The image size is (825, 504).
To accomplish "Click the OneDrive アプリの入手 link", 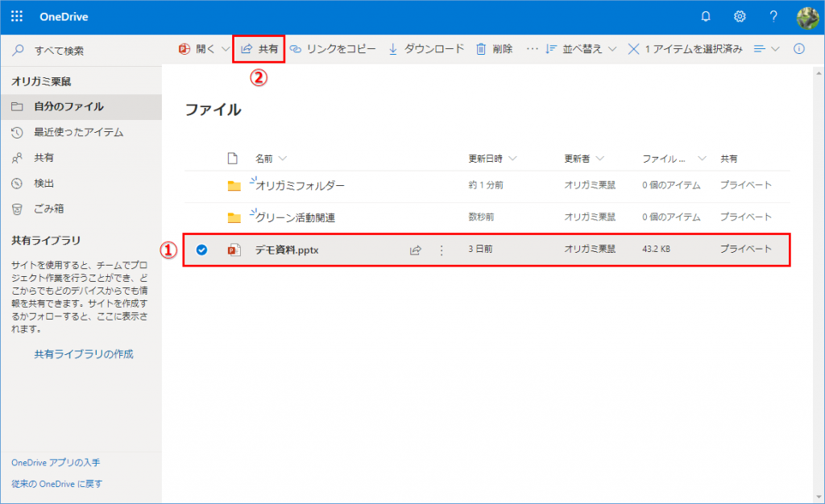I will pos(56,462).
